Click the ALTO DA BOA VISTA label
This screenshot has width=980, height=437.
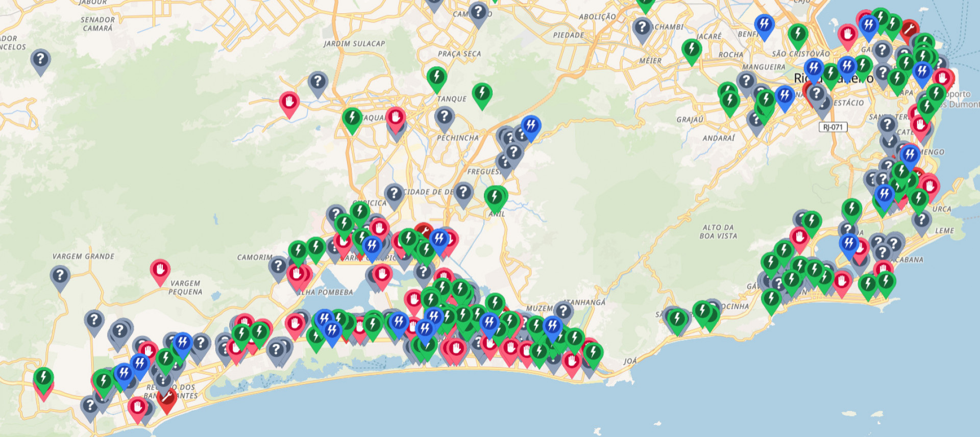718,232
